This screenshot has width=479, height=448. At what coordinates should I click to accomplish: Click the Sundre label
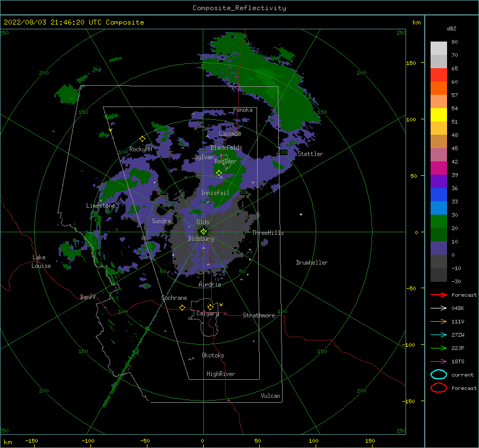(161, 221)
